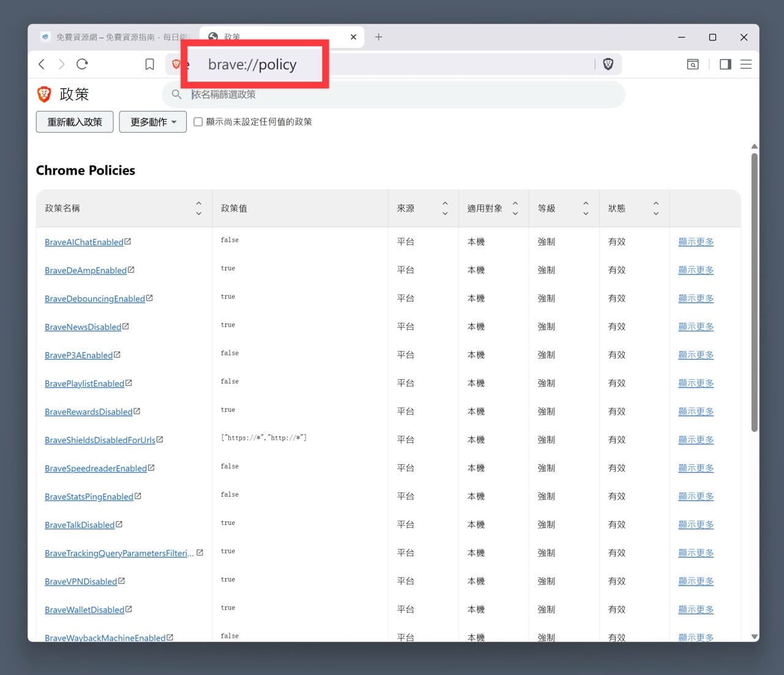Click the scrollbar down arrow
784x675 pixels.
pyautogui.click(x=755, y=636)
